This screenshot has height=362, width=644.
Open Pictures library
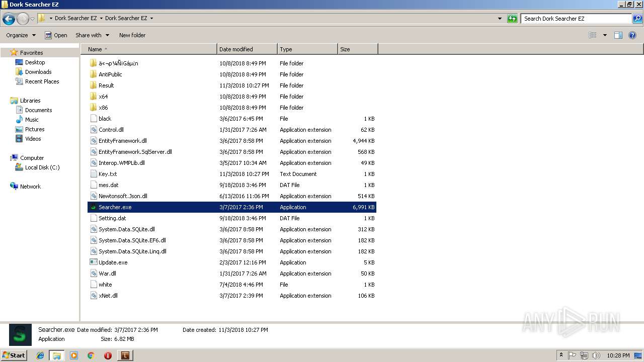[x=35, y=129]
